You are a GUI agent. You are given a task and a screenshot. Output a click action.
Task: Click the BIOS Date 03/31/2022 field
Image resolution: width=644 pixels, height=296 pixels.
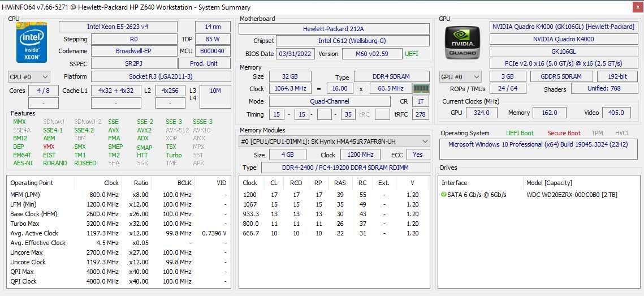pos(296,54)
